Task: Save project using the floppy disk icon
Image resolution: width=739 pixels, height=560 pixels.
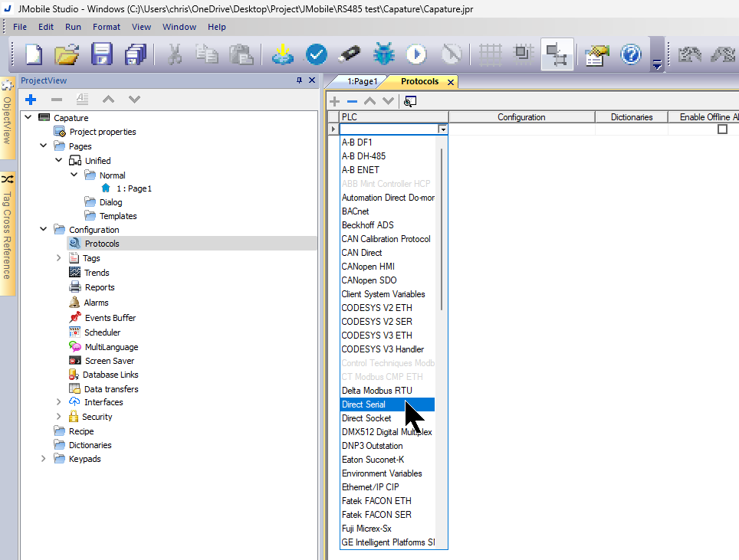Action: point(102,54)
